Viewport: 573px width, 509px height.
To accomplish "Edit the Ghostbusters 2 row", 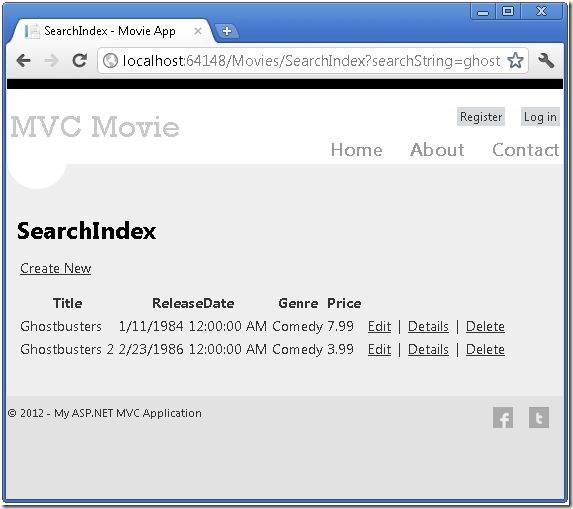I will [379, 349].
